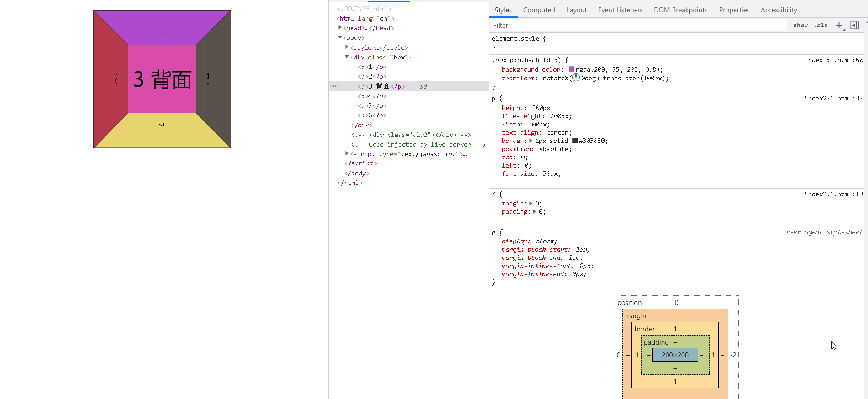Open the background-color purple swatch
This screenshot has height=399, width=868.
point(572,69)
